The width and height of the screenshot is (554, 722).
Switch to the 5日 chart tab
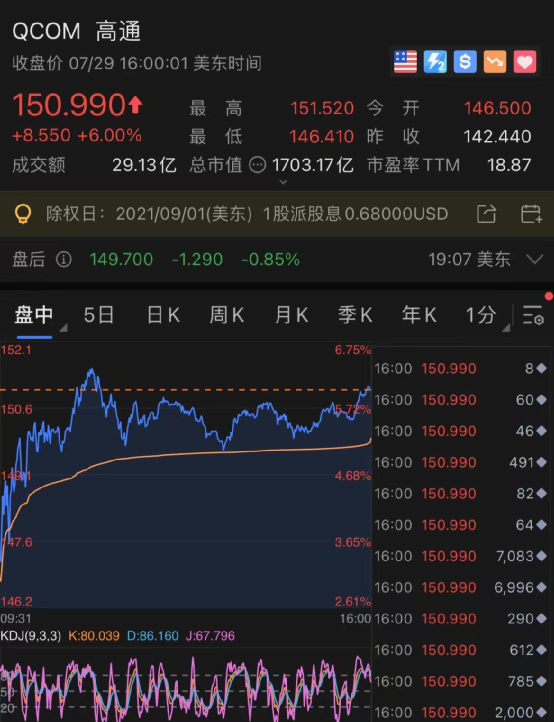[99, 315]
